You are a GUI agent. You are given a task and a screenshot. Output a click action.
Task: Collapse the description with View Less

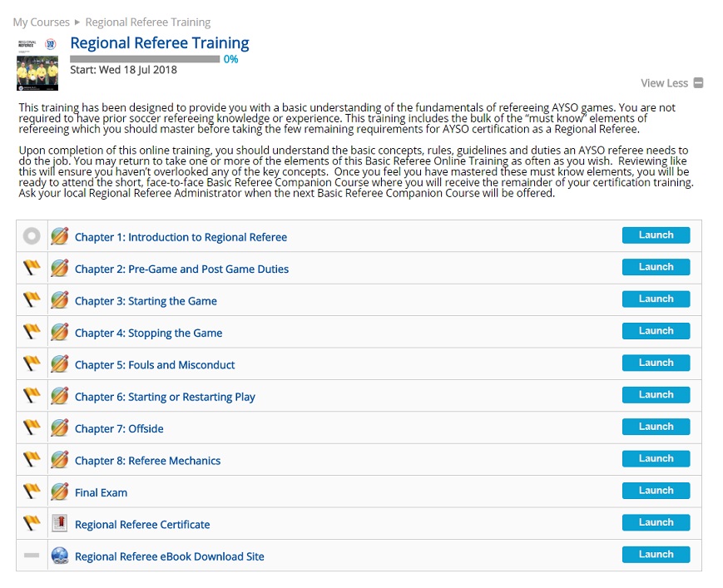point(664,83)
